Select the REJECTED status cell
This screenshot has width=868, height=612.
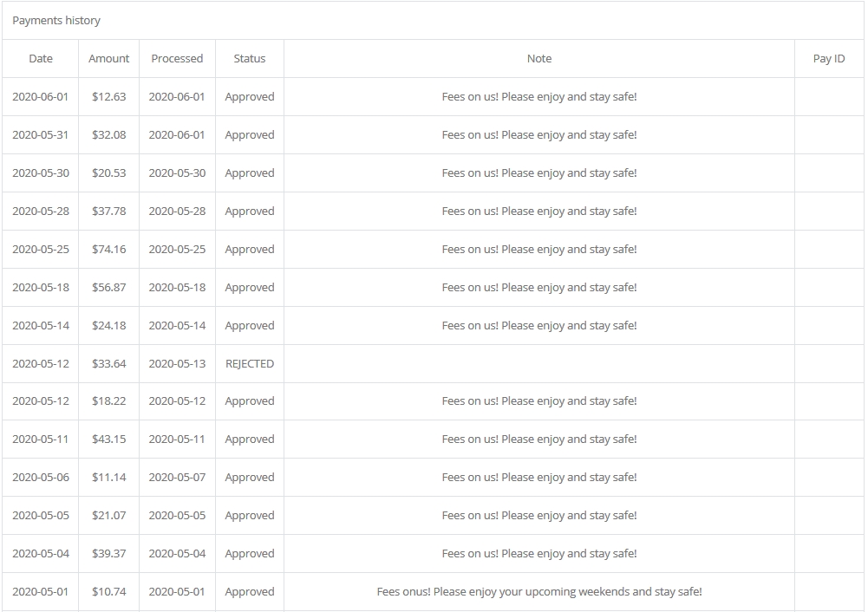tap(250, 363)
